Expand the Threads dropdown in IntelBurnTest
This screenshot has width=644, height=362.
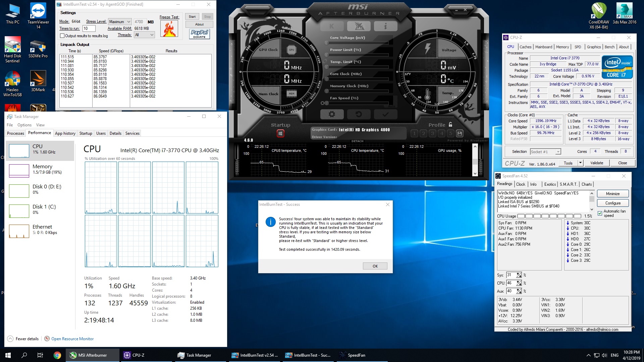point(144,35)
